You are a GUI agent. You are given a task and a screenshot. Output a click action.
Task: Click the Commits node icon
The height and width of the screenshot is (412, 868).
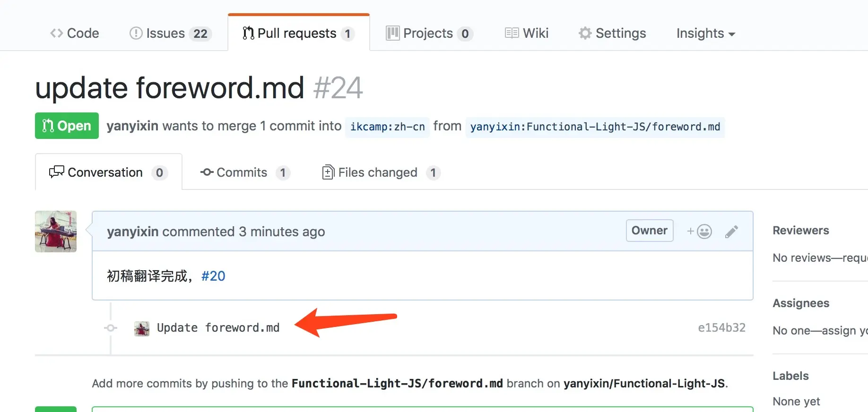click(x=207, y=172)
